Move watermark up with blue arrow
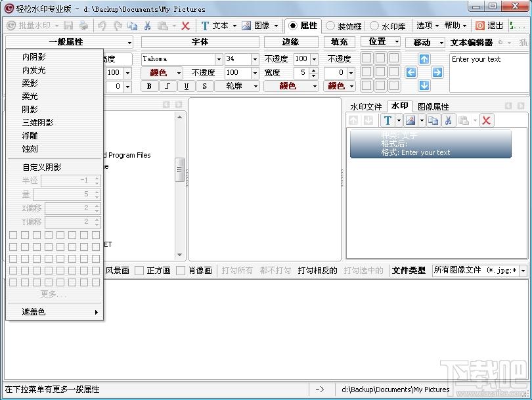 coord(424,59)
